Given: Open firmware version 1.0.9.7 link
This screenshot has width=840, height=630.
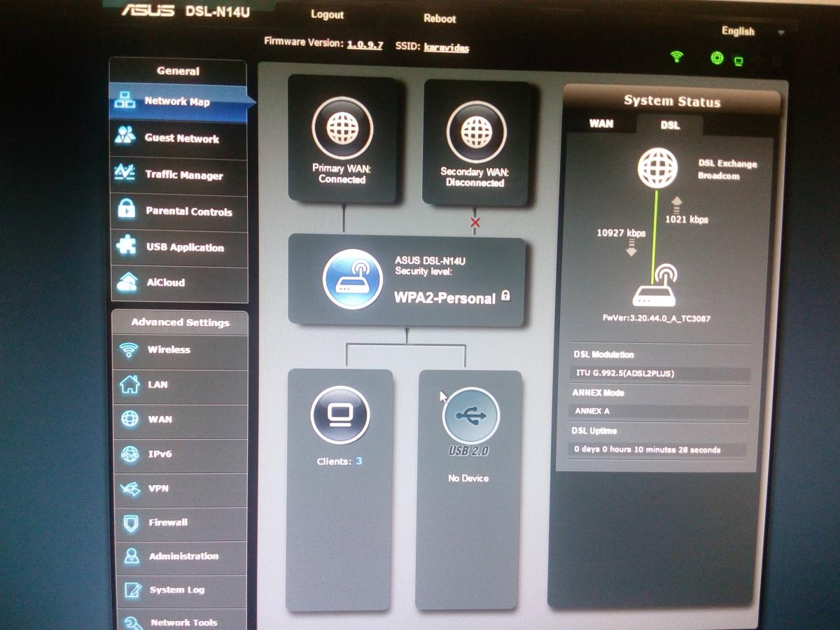Looking at the screenshot, I should pyautogui.click(x=365, y=44).
